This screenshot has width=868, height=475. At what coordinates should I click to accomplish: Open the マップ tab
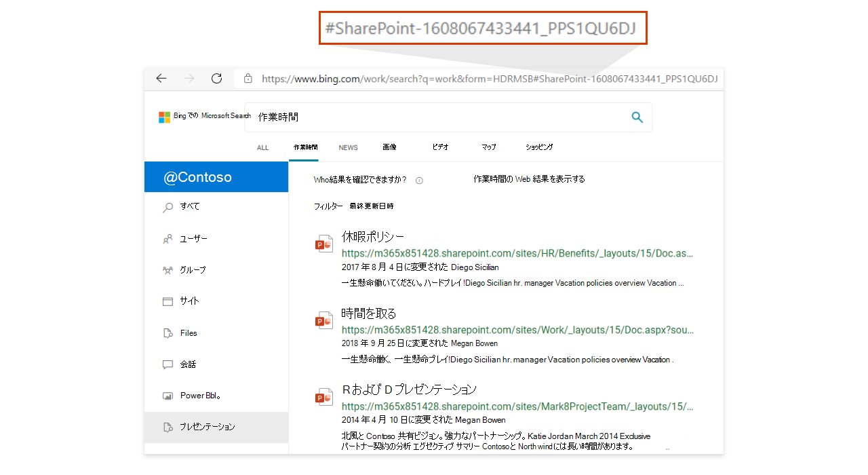(488, 147)
